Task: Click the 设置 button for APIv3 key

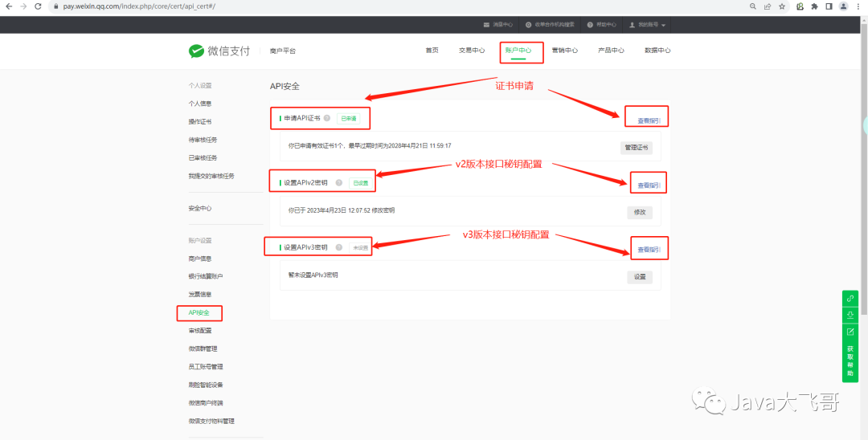Action: coord(640,277)
